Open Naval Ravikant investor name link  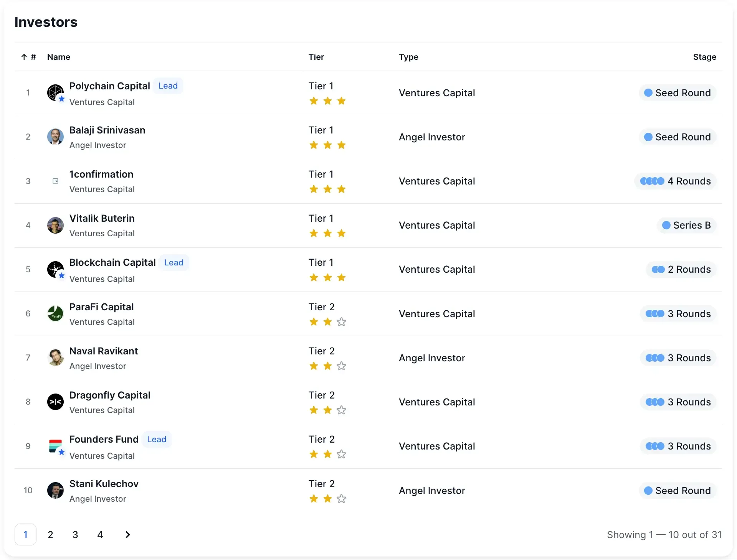[x=104, y=351]
